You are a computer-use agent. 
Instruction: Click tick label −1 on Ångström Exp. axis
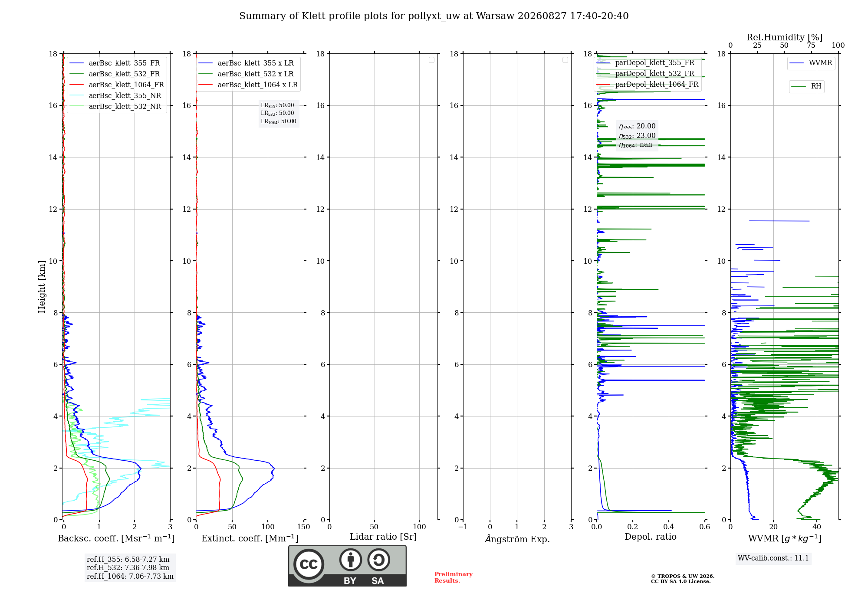pyautogui.click(x=463, y=527)
